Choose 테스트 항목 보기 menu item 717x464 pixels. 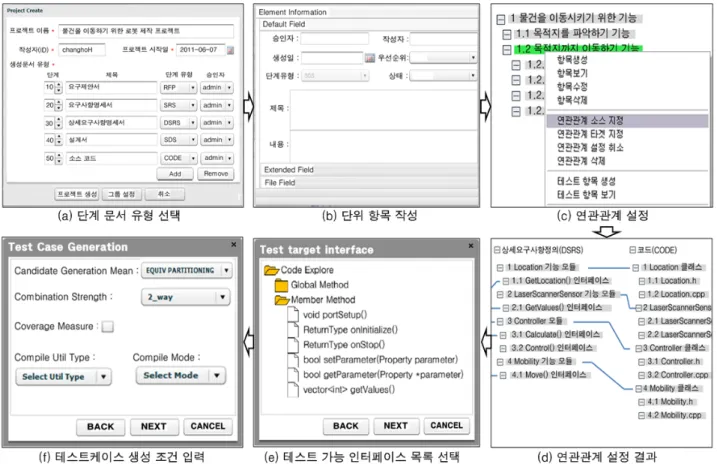[586, 195]
